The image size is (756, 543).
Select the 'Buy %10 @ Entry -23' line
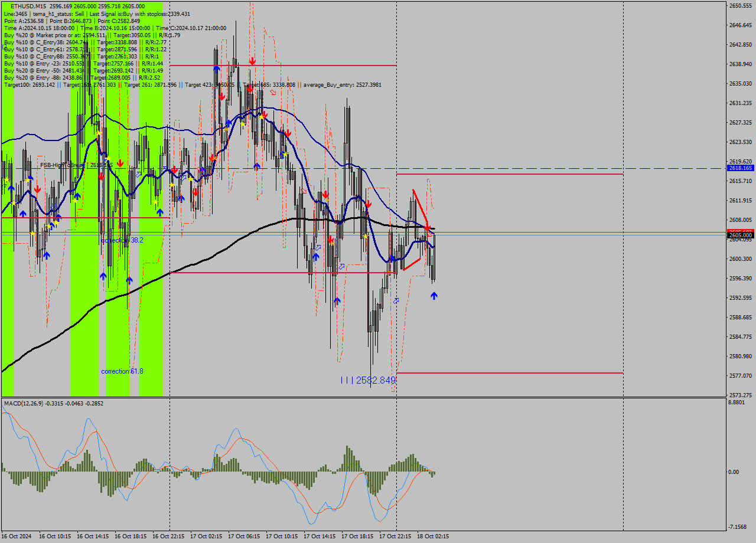(x=83, y=63)
